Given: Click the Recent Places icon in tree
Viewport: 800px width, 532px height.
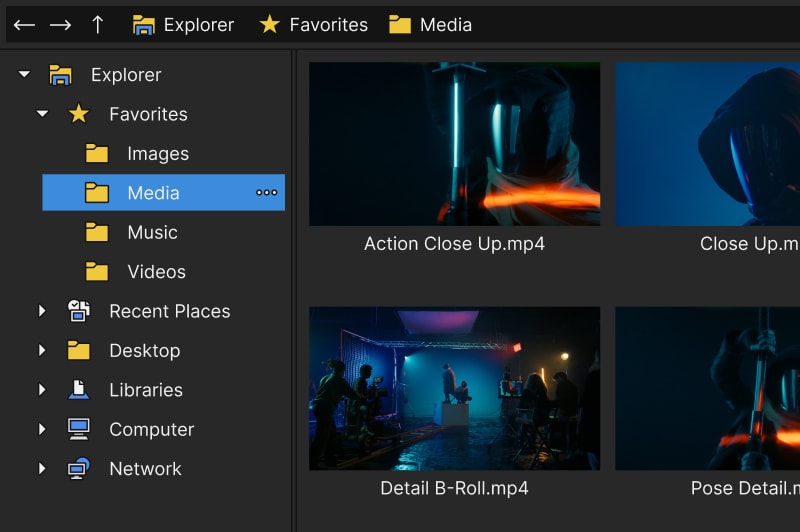Looking at the screenshot, I should coord(79,311).
